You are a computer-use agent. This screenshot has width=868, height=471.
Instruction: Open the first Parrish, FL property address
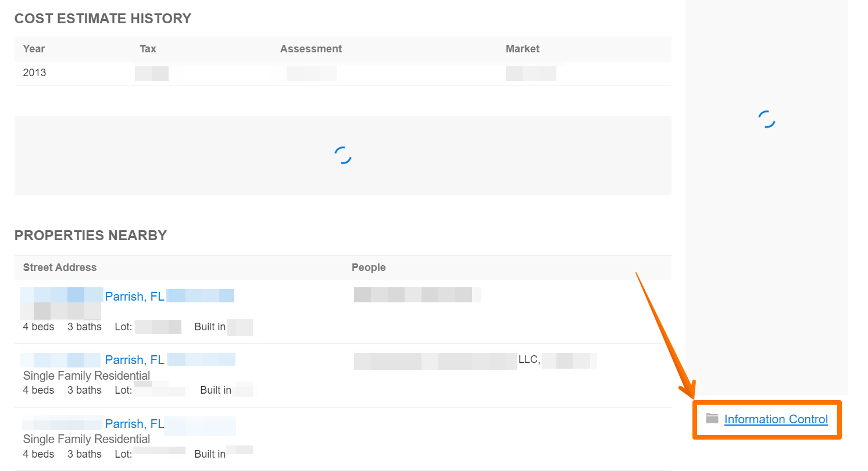point(134,296)
